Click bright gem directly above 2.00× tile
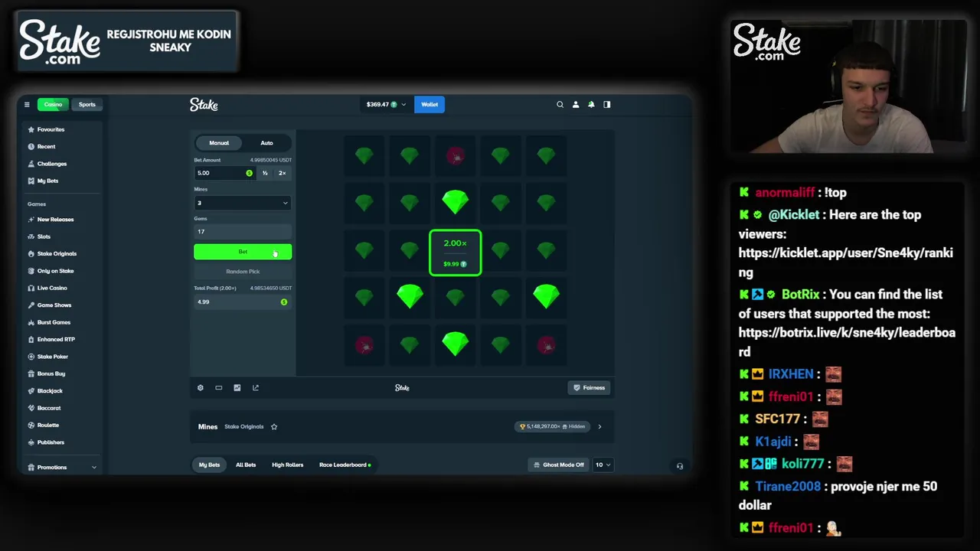 tap(456, 202)
